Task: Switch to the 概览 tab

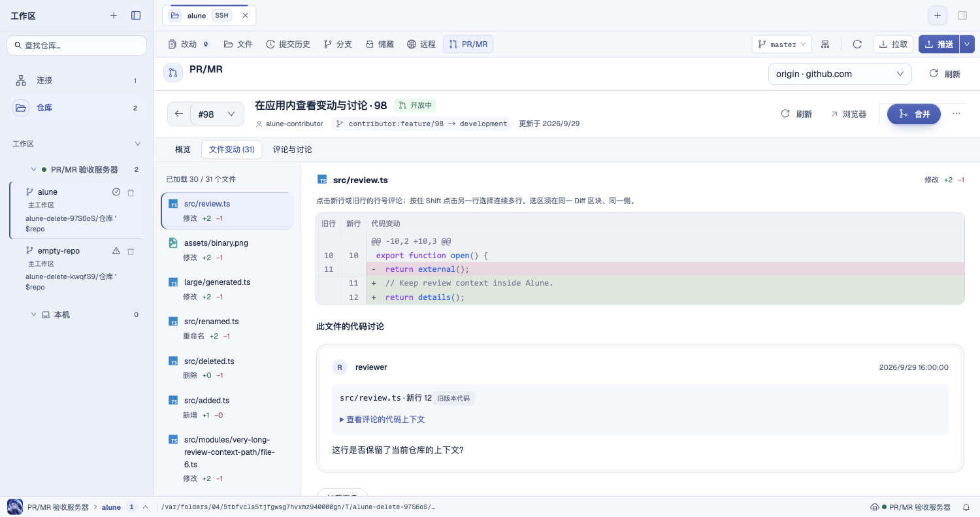Action: tap(183, 150)
